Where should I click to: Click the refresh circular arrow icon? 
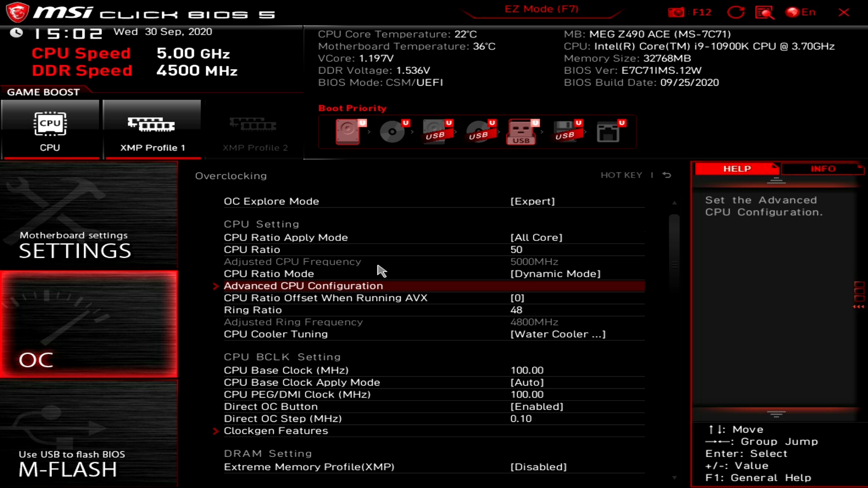735,13
